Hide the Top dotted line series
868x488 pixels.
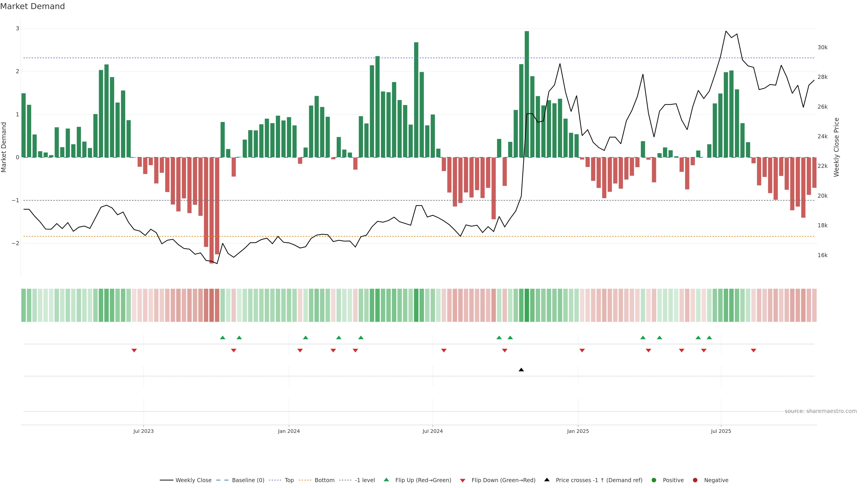click(x=289, y=480)
